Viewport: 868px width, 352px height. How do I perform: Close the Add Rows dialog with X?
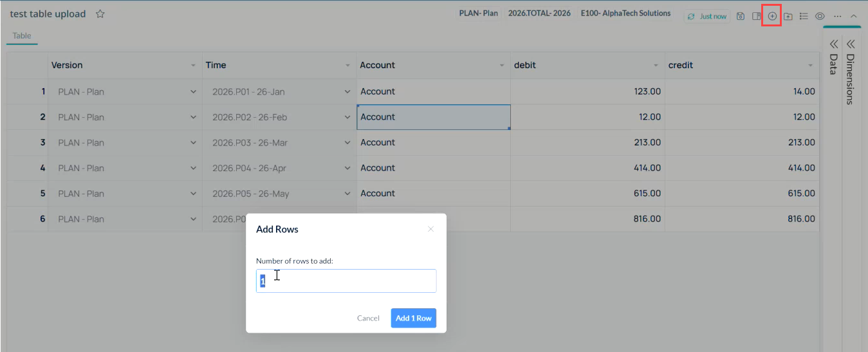pos(430,229)
